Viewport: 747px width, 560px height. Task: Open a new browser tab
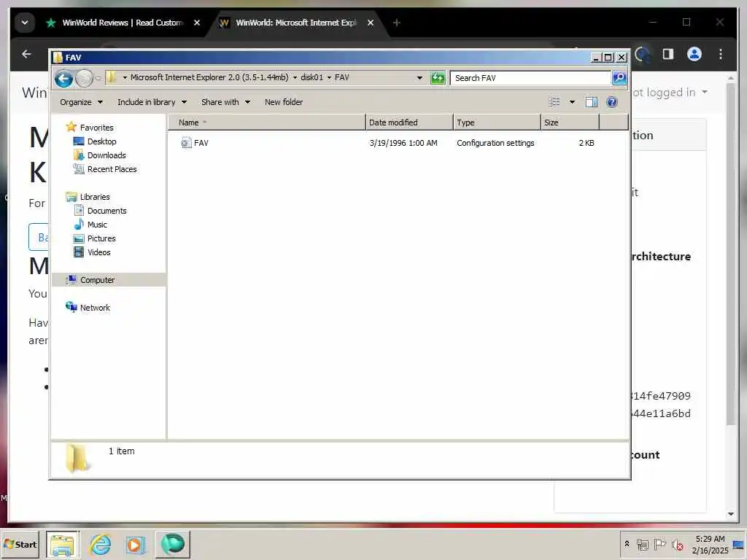coord(396,23)
